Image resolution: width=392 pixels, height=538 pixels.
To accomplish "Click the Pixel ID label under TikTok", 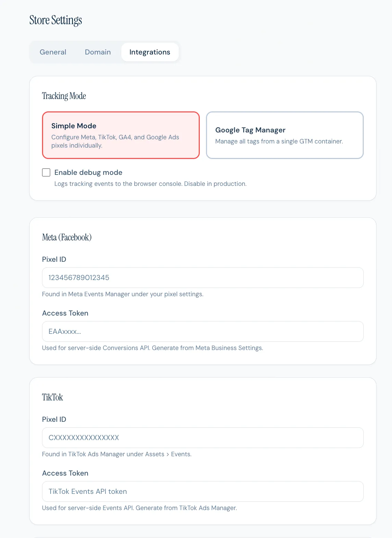I will [54, 419].
